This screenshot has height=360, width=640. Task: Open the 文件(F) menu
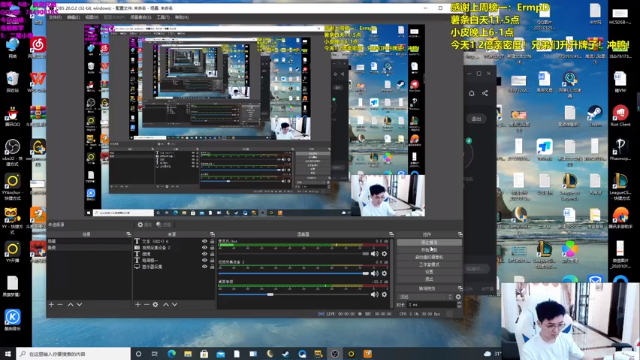pyautogui.click(x=56, y=18)
